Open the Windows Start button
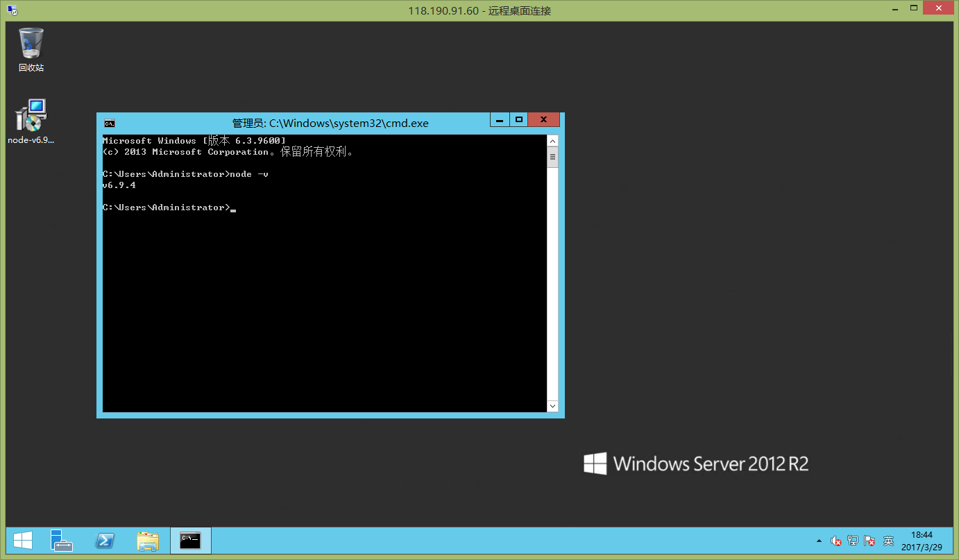 (23, 541)
